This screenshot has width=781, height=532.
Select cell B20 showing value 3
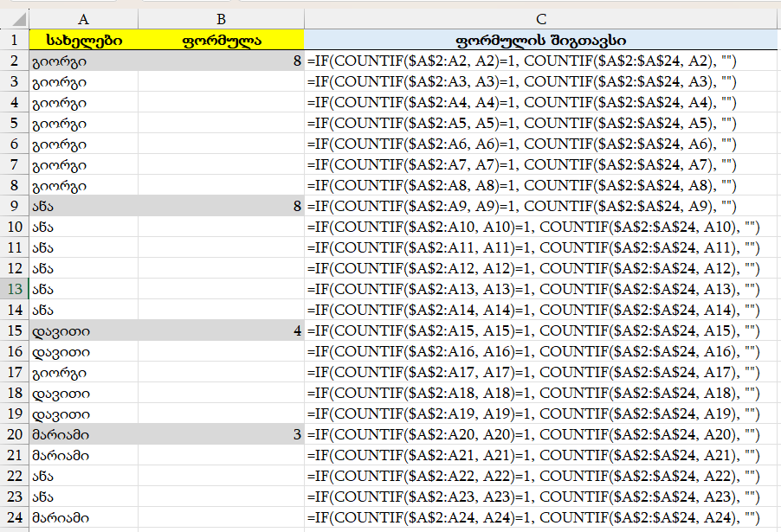coord(221,434)
